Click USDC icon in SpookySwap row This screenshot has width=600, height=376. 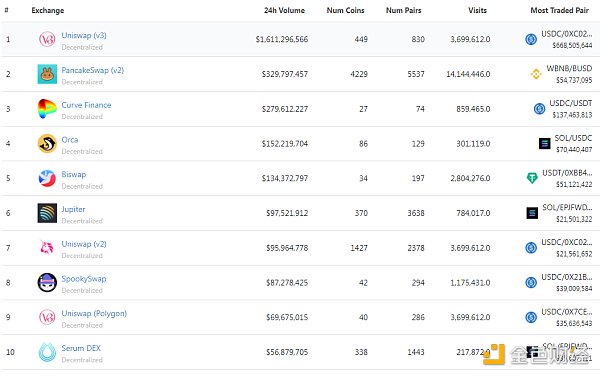pyautogui.click(x=531, y=282)
